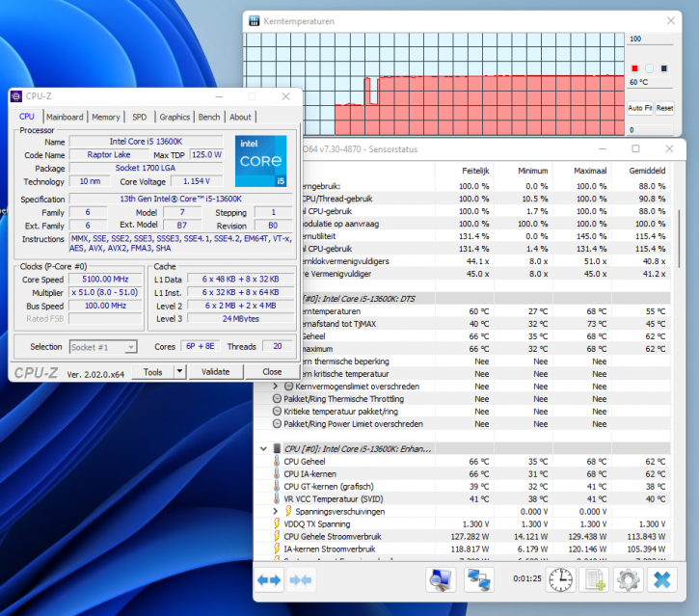The height and width of the screenshot is (616, 699).
Task: Switch to the About tab
Action: click(240, 117)
